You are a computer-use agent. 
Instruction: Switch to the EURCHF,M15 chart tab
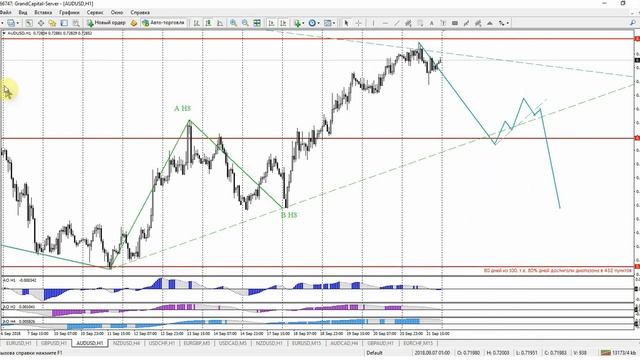(x=418, y=344)
